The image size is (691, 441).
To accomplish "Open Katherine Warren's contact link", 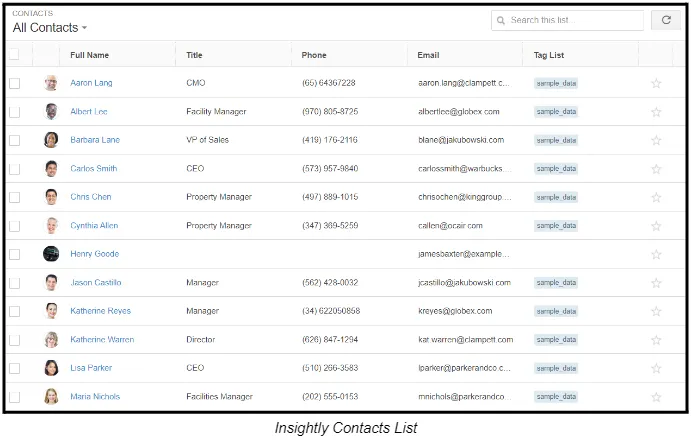I will [x=102, y=340].
